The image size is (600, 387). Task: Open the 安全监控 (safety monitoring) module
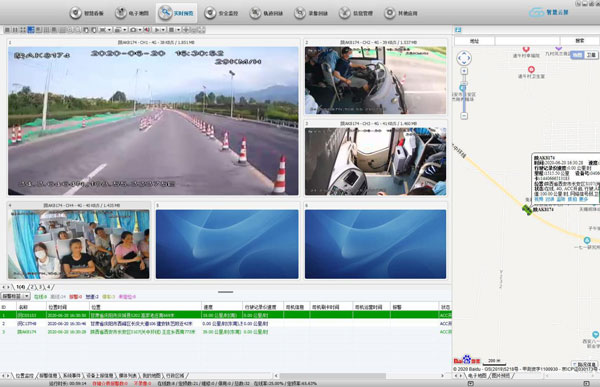point(221,13)
